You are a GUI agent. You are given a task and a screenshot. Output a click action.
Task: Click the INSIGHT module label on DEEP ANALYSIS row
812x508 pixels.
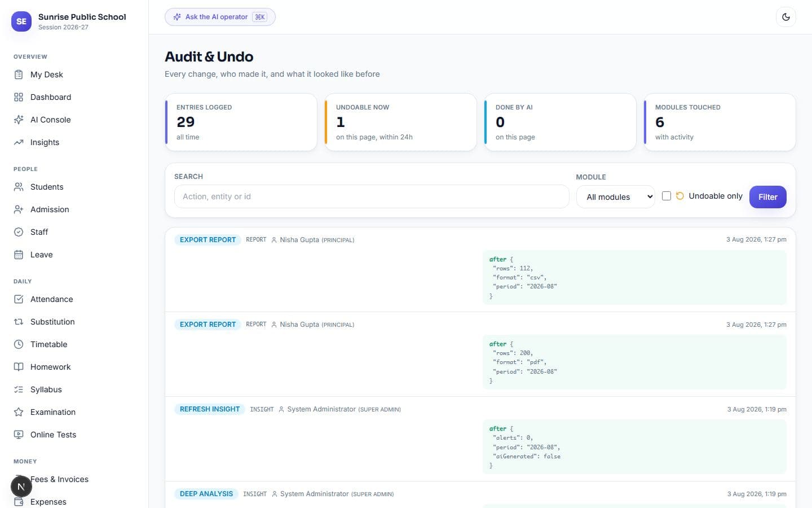pyautogui.click(x=255, y=494)
